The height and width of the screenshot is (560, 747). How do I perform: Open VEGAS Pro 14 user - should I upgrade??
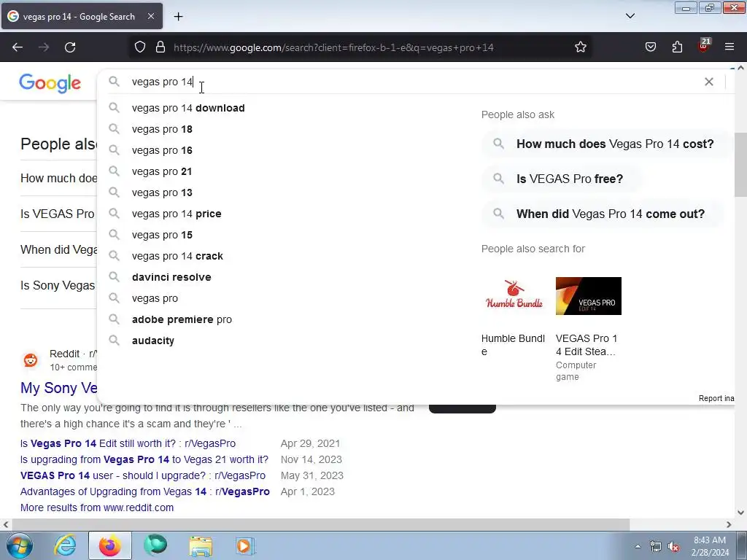click(x=143, y=475)
